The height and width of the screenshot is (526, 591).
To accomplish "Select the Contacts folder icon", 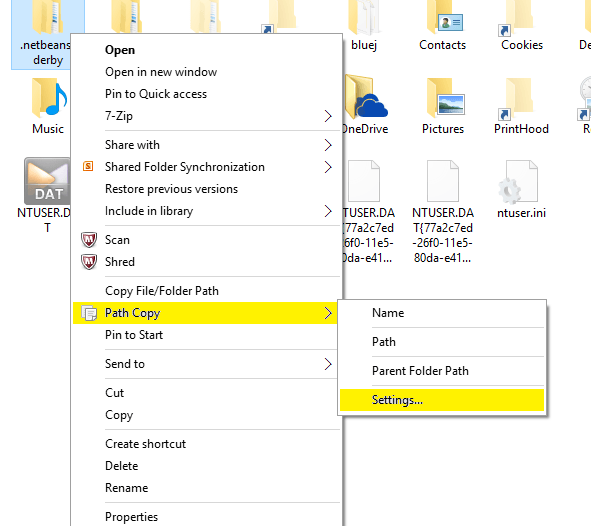I will (444, 17).
